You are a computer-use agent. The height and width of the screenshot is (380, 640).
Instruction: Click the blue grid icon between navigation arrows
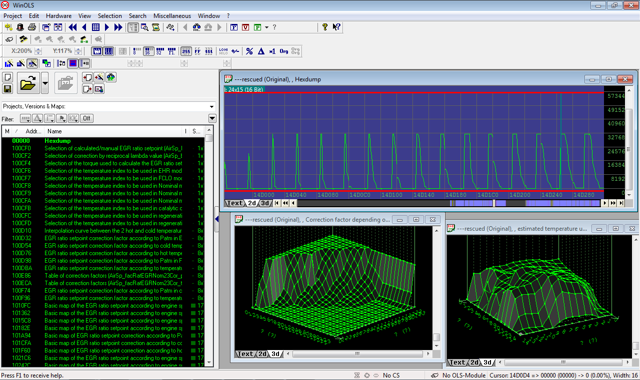point(96,27)
